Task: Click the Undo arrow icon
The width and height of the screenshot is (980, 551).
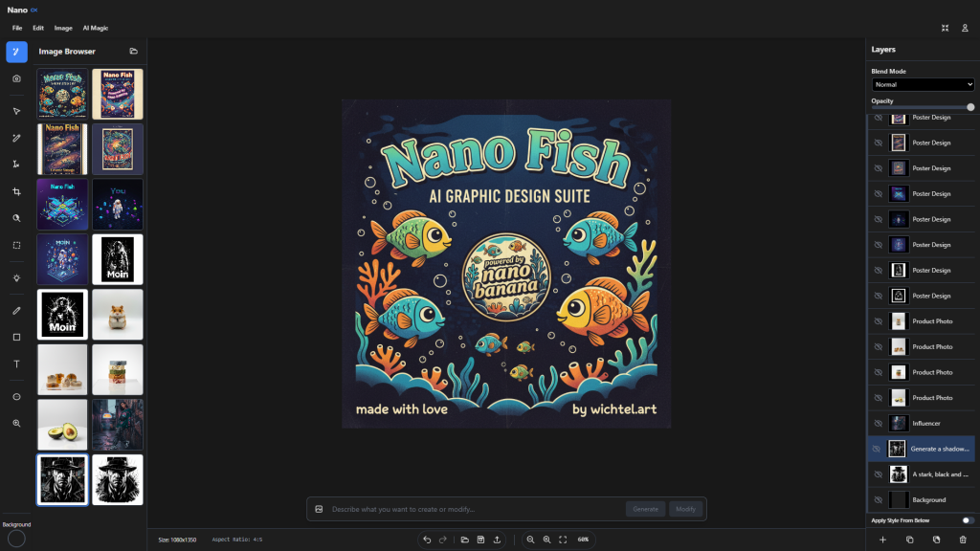Action: tap(428, 539)
